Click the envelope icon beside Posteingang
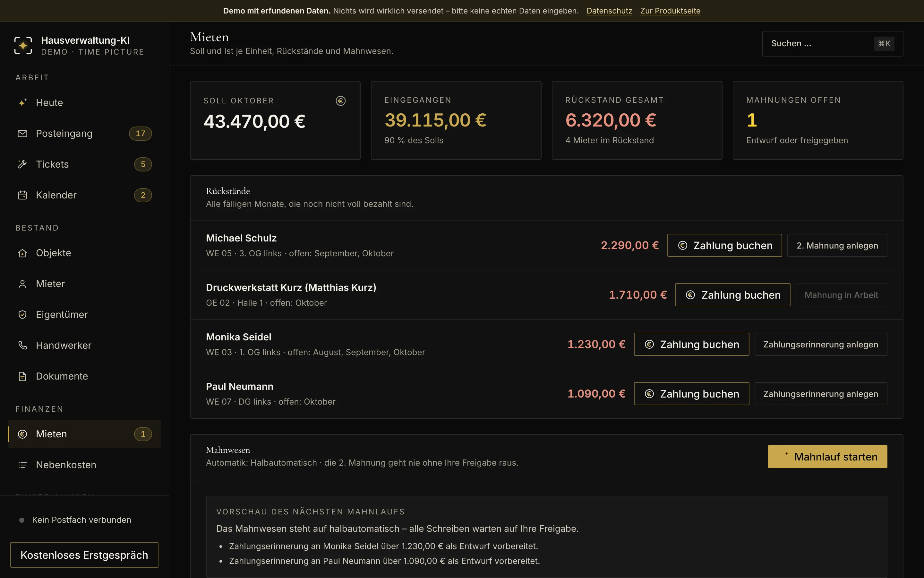The height and width of the screenshot is (578, 924). [22, 133]
